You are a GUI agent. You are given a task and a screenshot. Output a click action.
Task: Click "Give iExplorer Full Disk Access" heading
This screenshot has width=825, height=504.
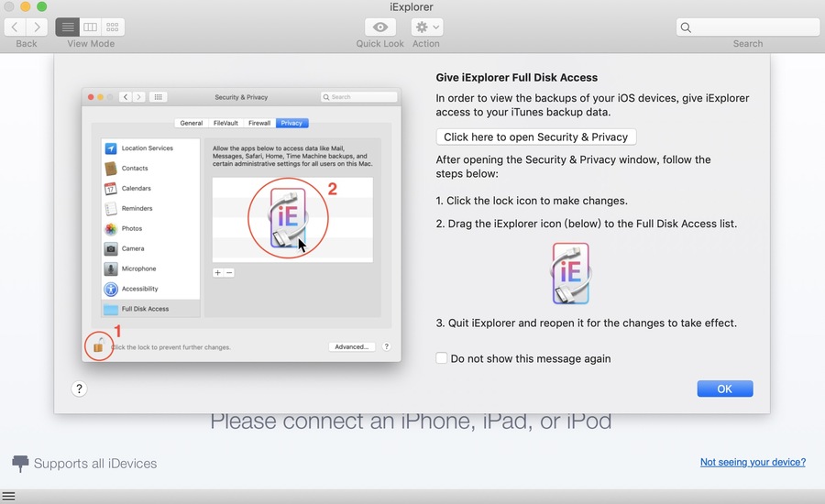pos(517,77)
